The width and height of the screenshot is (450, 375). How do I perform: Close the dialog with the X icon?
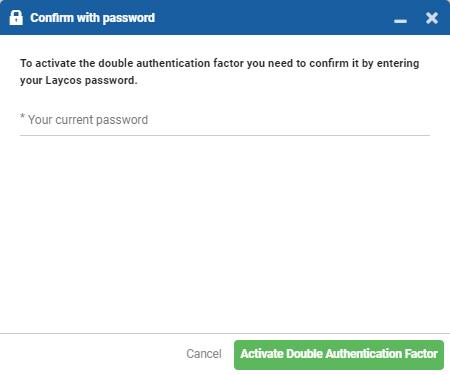432,18
